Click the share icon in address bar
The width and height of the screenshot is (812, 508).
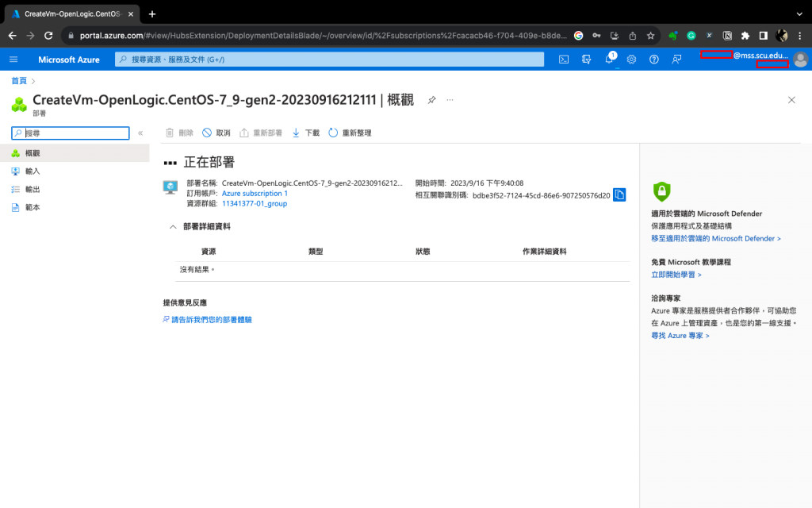coord(632,36)
